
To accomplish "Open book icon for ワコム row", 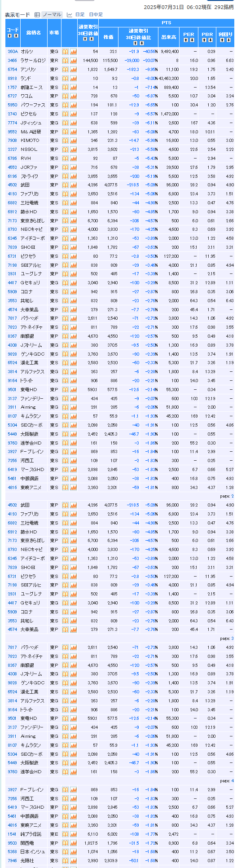I will (65, 96).
